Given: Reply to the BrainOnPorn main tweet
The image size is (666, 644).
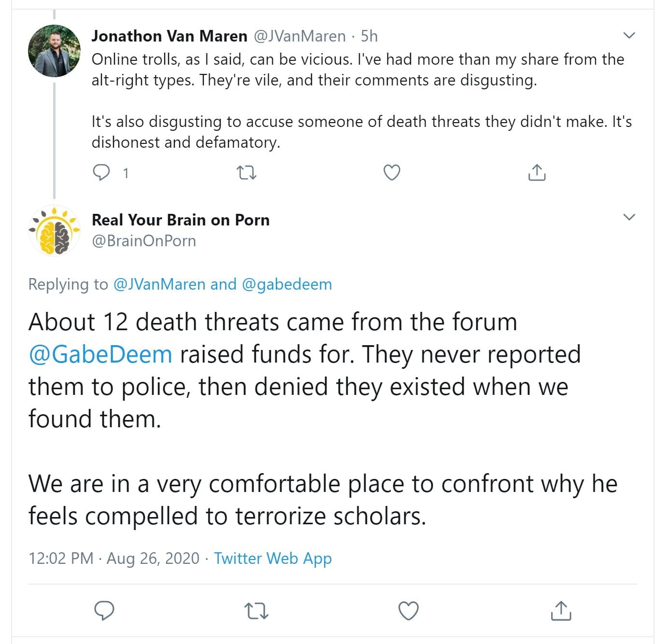Looking at the screenshot, I should pos(104,611).
